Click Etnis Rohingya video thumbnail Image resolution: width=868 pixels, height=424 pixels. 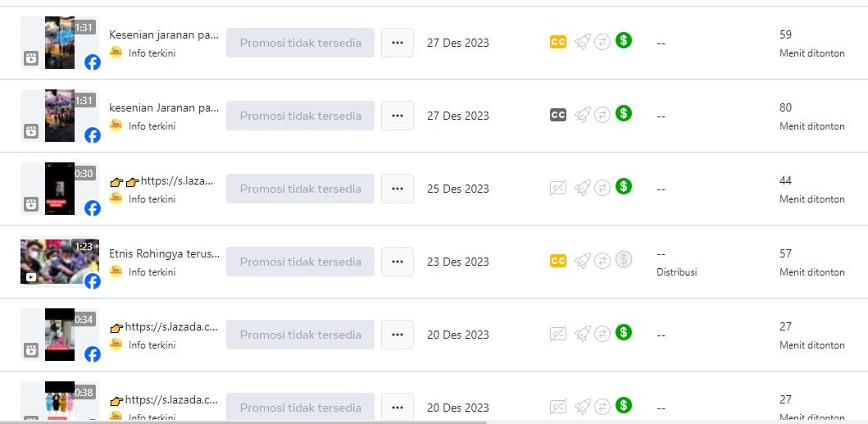click(60, 262)
